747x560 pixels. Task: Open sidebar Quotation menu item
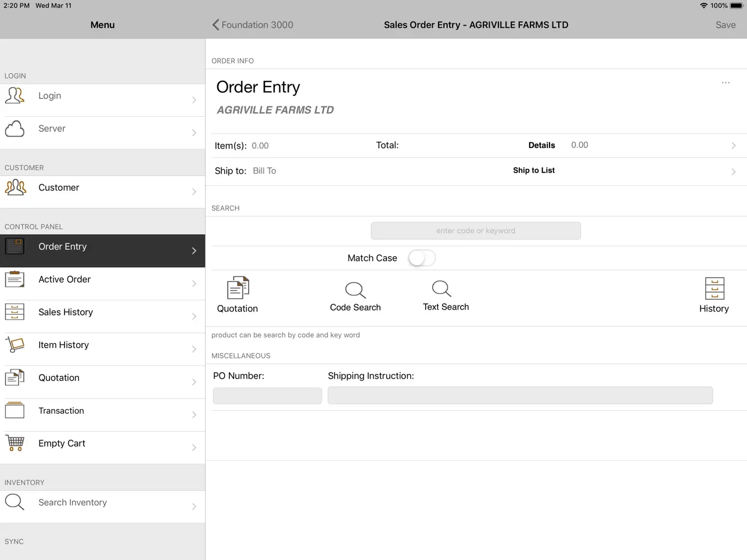point(102,382)
